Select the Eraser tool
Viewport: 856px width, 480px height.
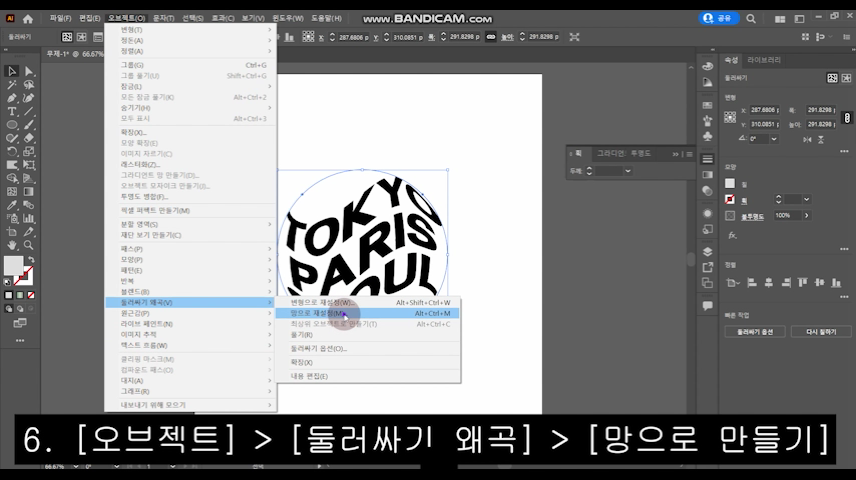[29, 138]
